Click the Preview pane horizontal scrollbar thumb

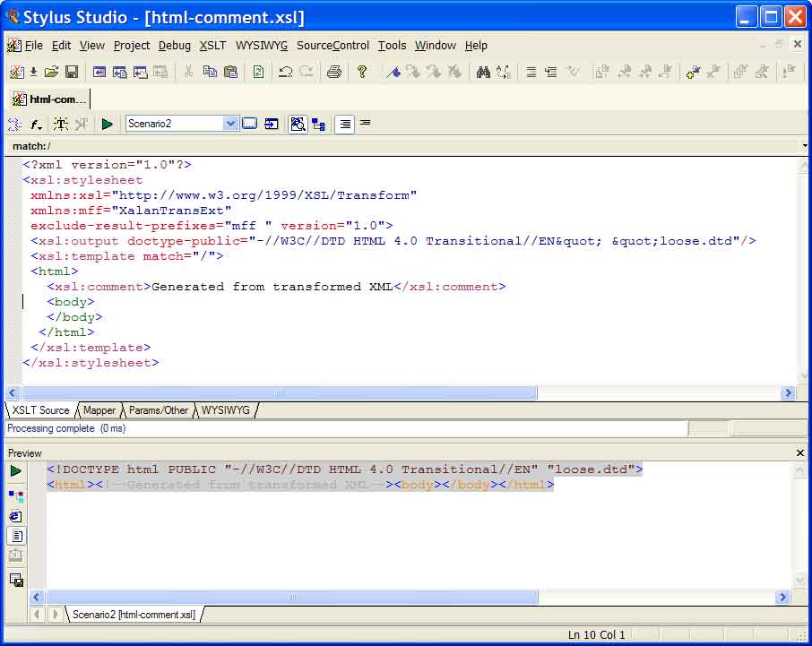[292, 598]
